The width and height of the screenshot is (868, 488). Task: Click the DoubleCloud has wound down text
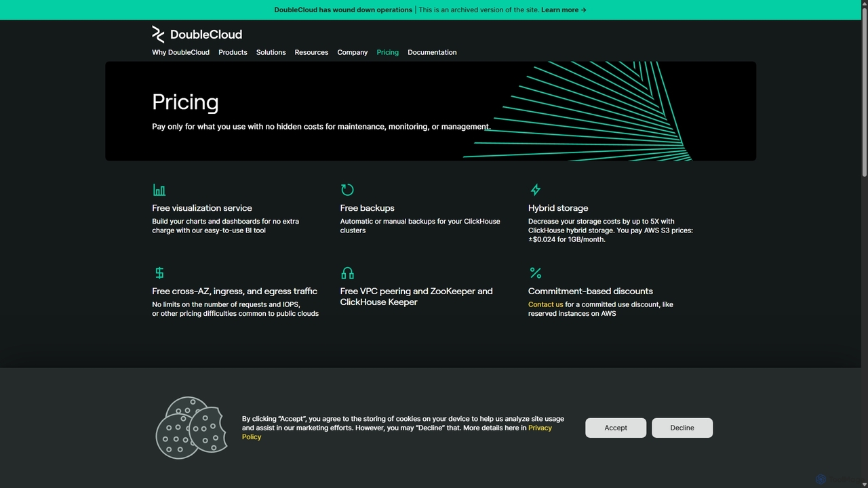click(x=343, y=10)
